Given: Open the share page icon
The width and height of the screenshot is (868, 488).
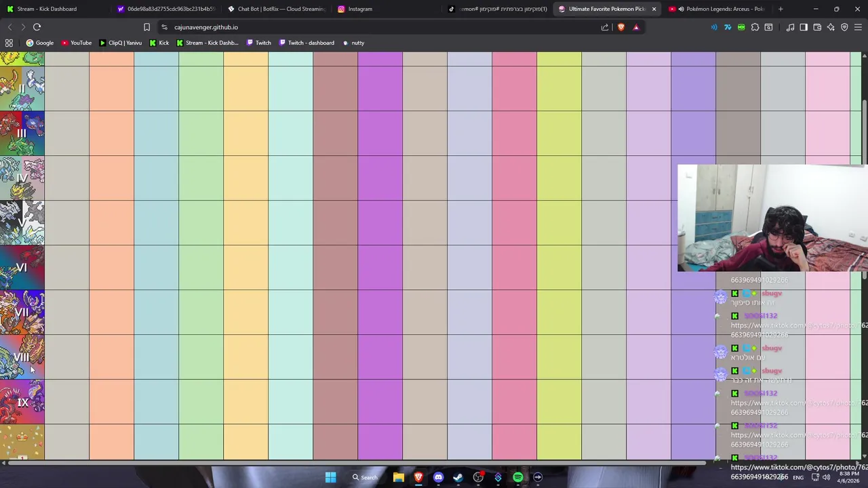Looking at the screenshot, I should click(605, 27).
